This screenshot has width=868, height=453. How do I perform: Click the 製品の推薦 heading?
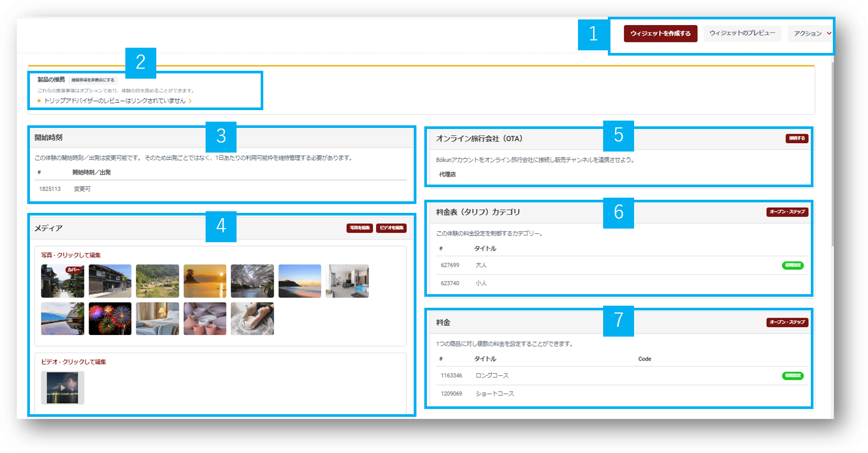coord(51,80)
